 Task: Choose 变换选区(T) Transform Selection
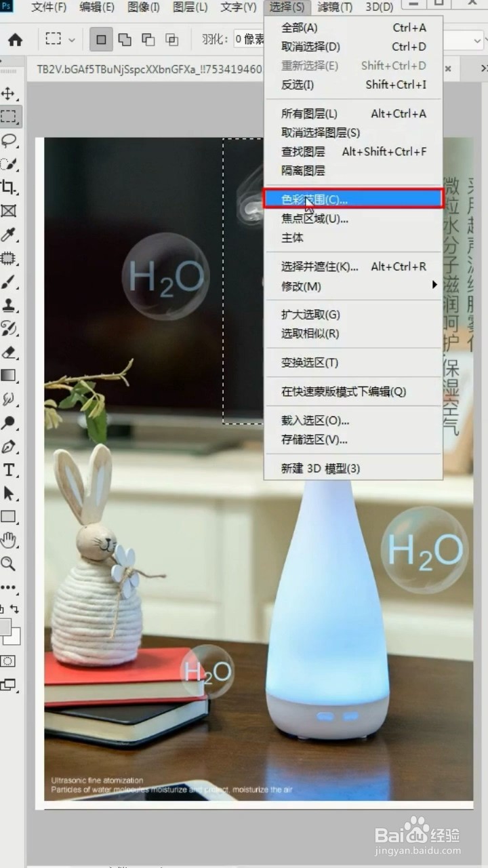coord(353,363)
